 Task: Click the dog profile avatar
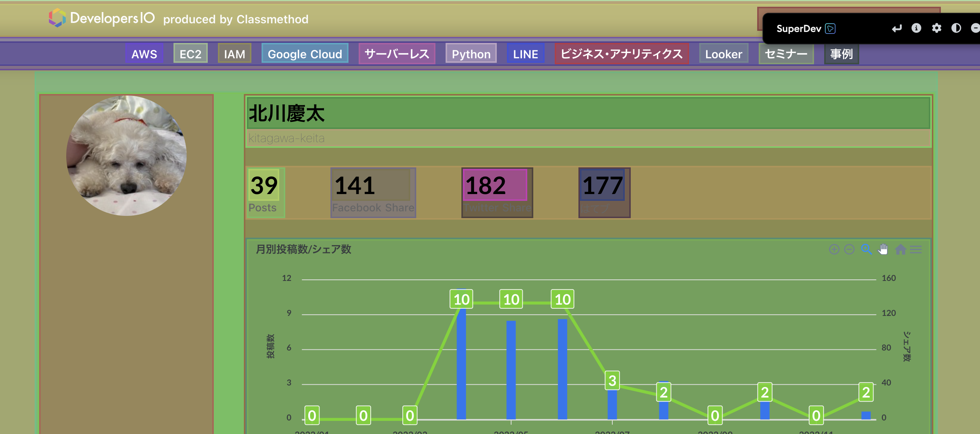(x=126, y=155)
